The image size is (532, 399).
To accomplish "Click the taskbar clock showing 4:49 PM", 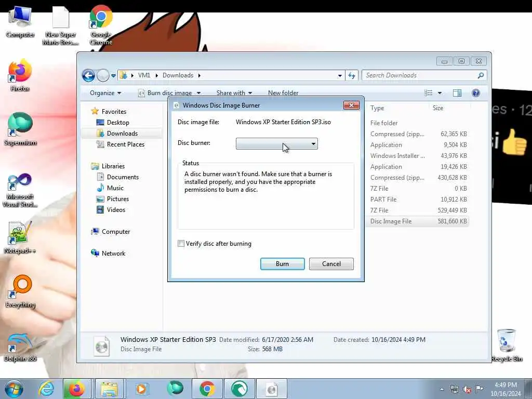I will pyautogui.click(x=506, y=389).
